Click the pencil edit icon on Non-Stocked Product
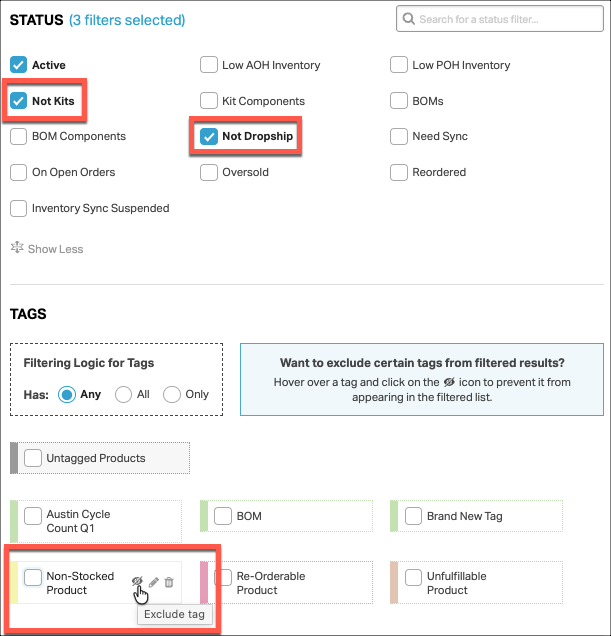 pos(154,582)
